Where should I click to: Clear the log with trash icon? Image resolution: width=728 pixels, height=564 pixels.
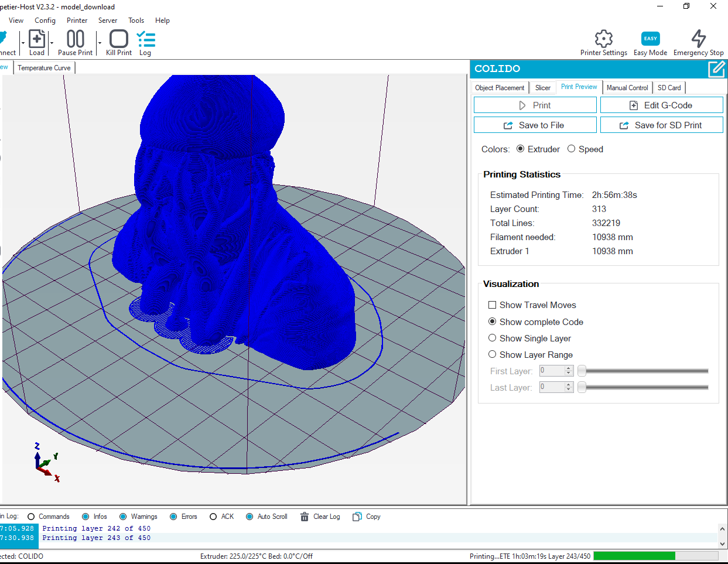305,517
